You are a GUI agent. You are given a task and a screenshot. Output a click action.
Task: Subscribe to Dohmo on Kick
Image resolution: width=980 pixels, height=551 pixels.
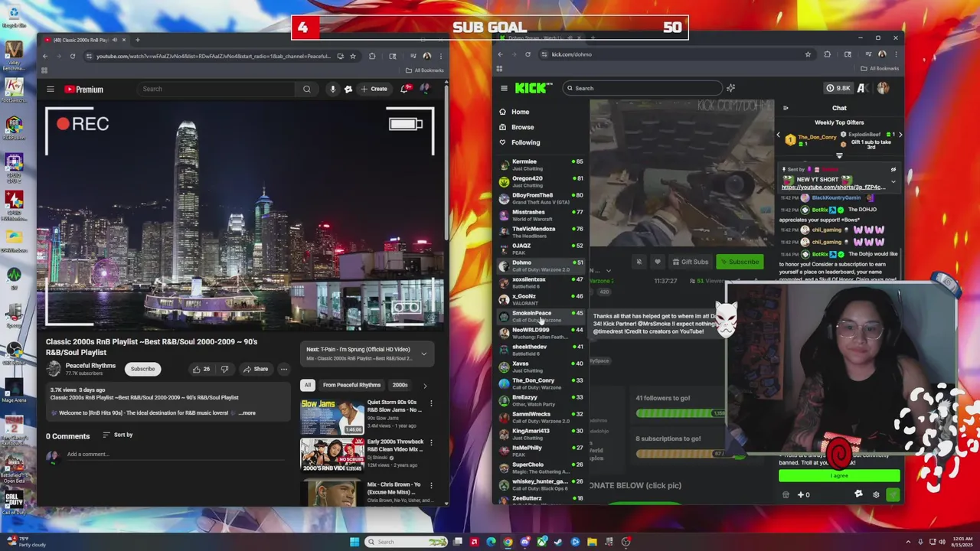click(740, 262)
